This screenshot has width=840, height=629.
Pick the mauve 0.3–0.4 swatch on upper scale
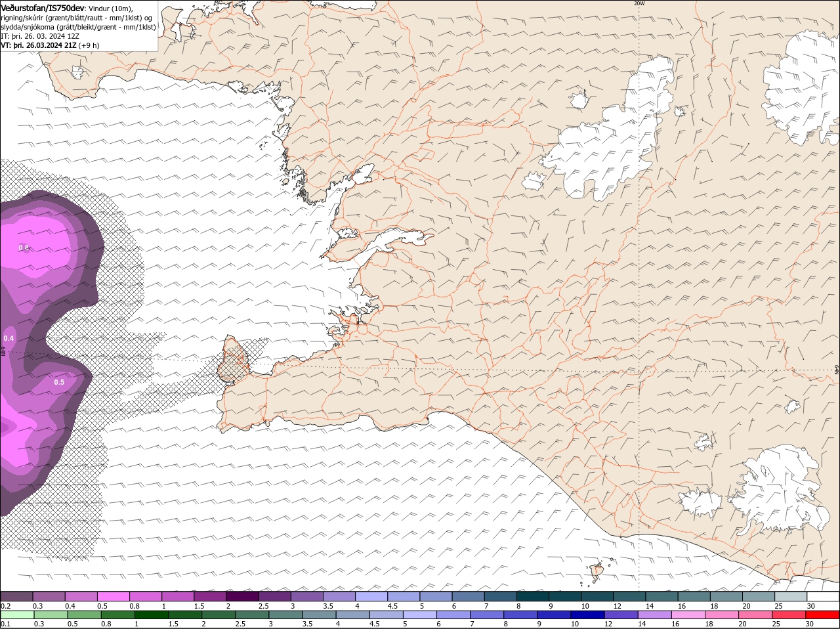(x=49, y=596)
